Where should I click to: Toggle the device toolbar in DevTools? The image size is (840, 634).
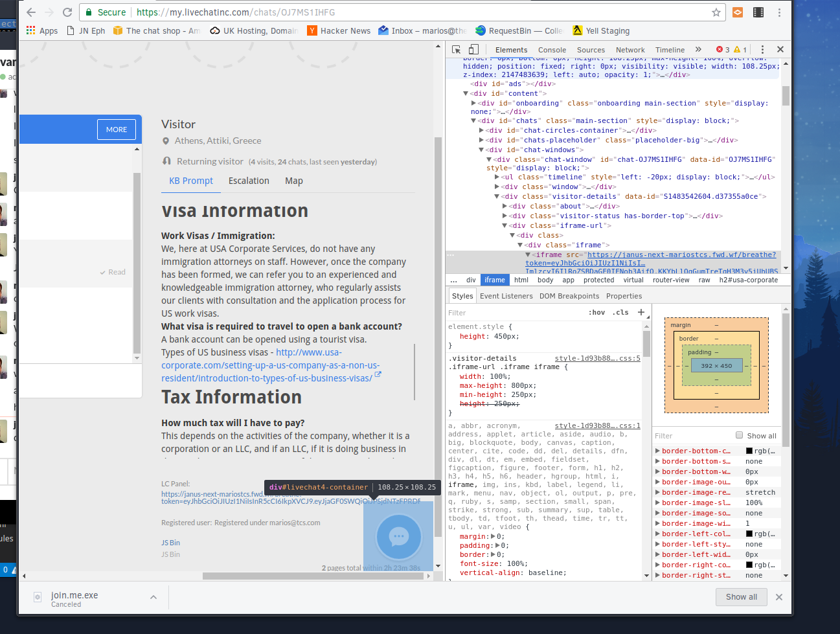(473, 49)
